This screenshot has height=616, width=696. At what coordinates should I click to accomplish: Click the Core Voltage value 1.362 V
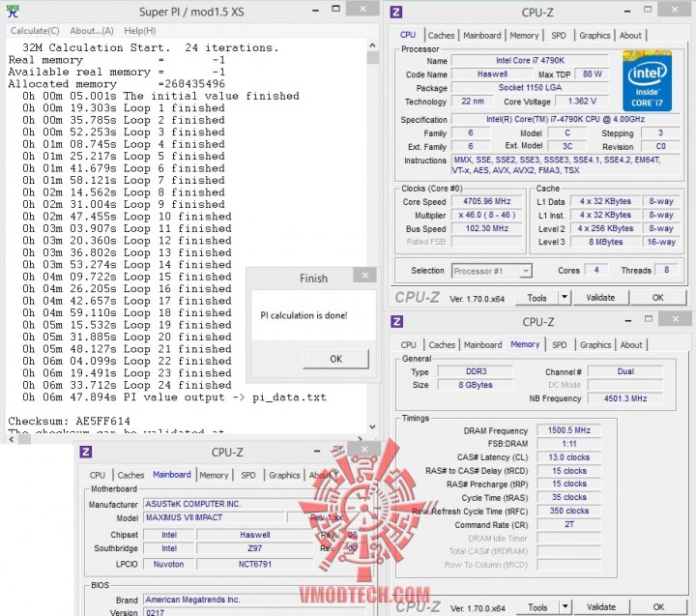point(582,102)
